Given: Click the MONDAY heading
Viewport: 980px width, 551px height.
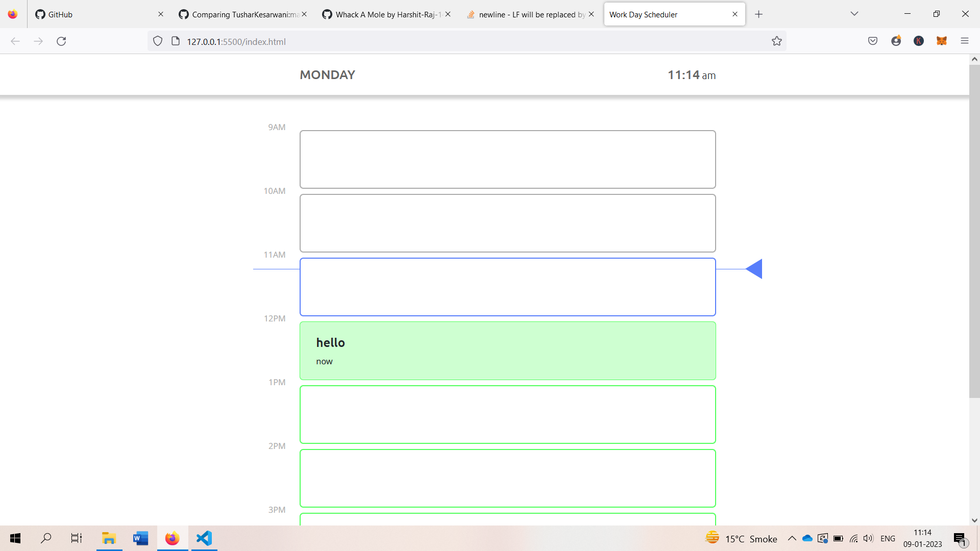Looking at the screenshot, I should [x=327, y=75].
